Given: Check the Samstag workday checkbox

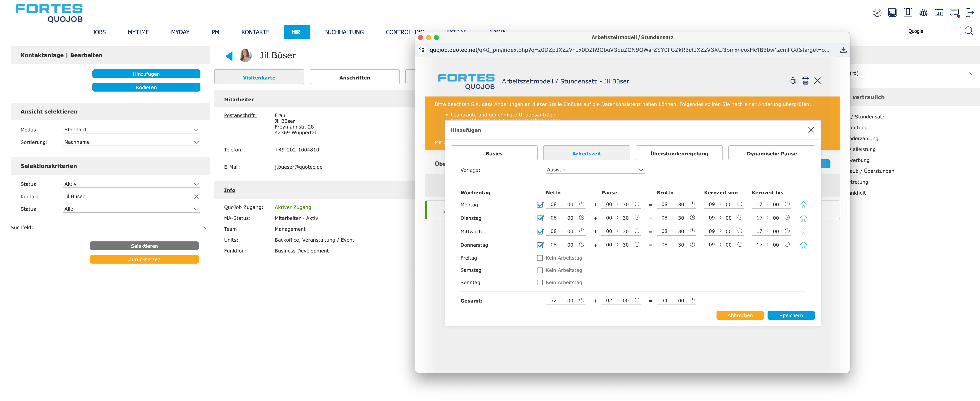Looking at the screenshot, I should click(540, 270).
